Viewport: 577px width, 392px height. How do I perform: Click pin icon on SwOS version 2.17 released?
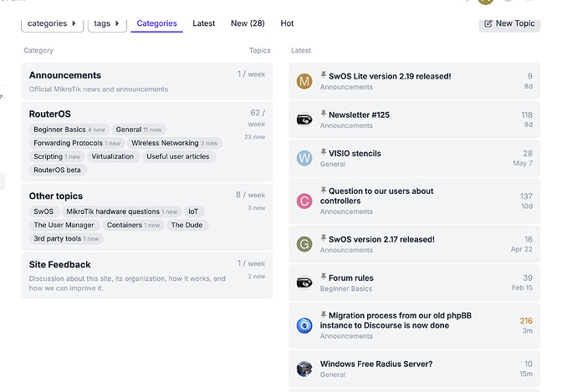323,238
